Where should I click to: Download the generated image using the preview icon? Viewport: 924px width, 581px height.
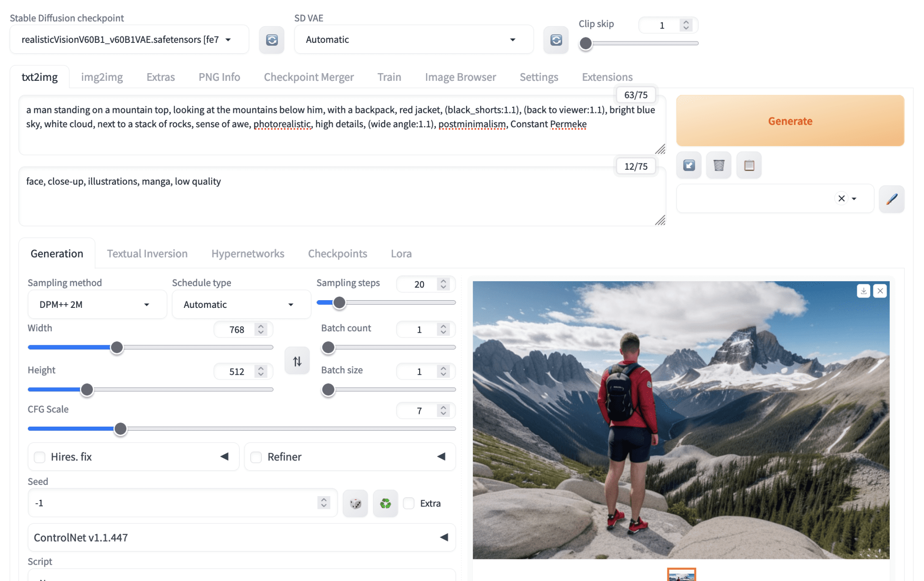[864, 291]
